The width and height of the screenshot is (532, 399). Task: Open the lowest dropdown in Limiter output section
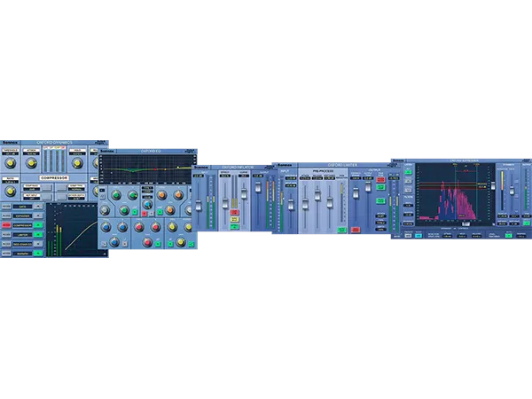[380, 230]
